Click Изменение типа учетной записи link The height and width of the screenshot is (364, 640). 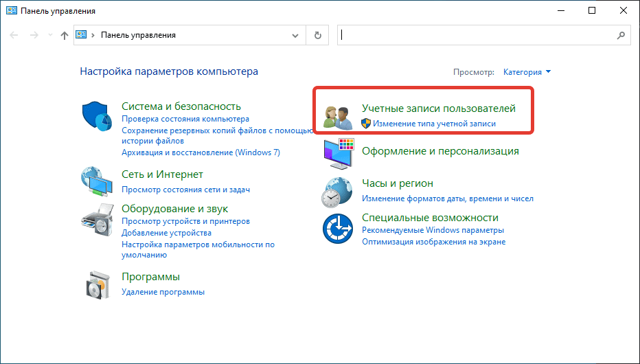434,124
